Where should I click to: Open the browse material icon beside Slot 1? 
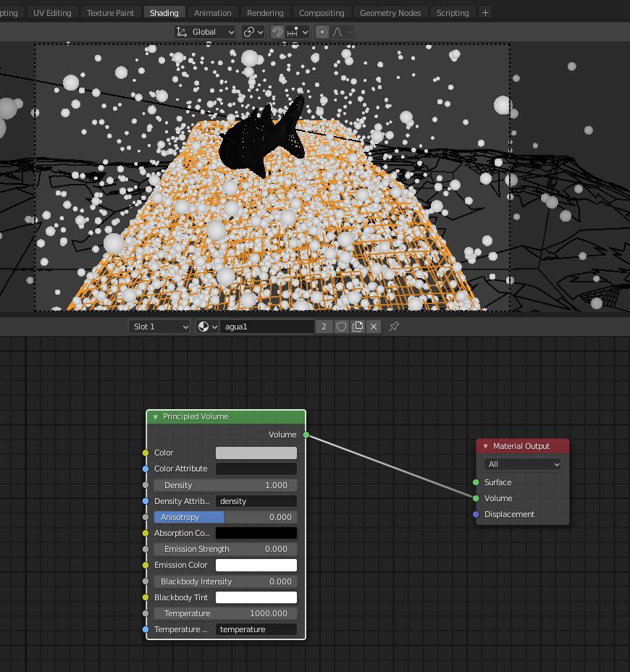pyautogui.click(x=203, y=327)
